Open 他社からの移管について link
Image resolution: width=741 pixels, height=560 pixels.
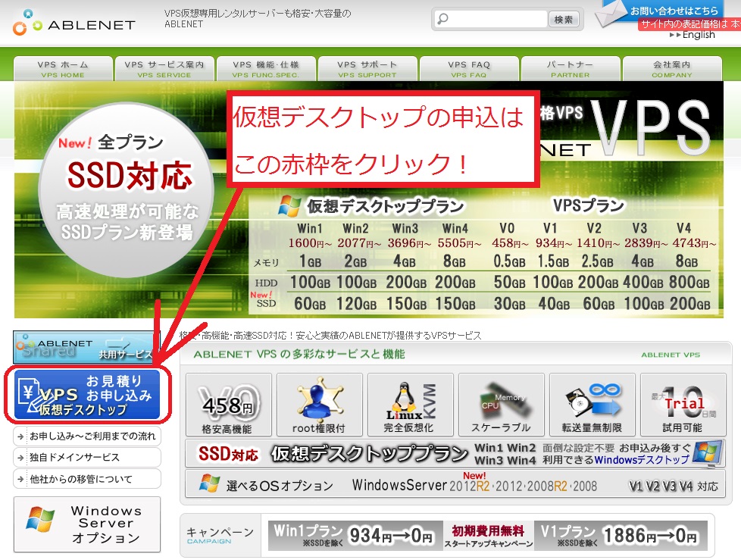point(87,479)
